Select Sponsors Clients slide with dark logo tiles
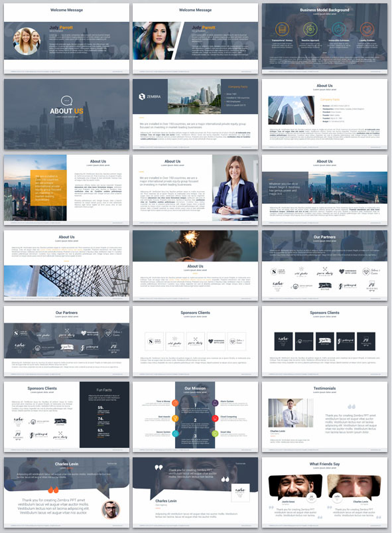 click(x=324, y=341)
